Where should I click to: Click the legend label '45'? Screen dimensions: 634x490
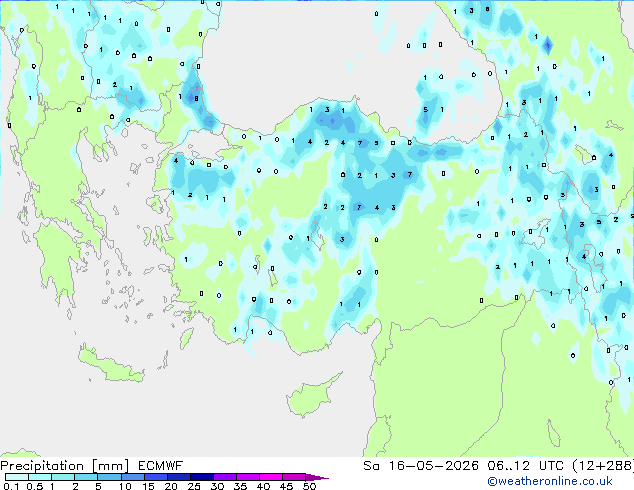pos(286,486)
